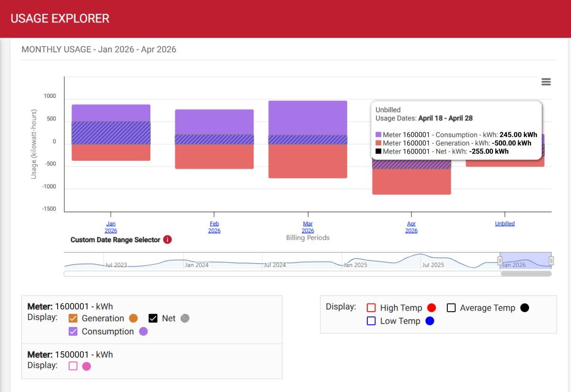This screenshot has width=571, height=392.
Task: Click the left handle of the date range selector
Action: [500, 261]
